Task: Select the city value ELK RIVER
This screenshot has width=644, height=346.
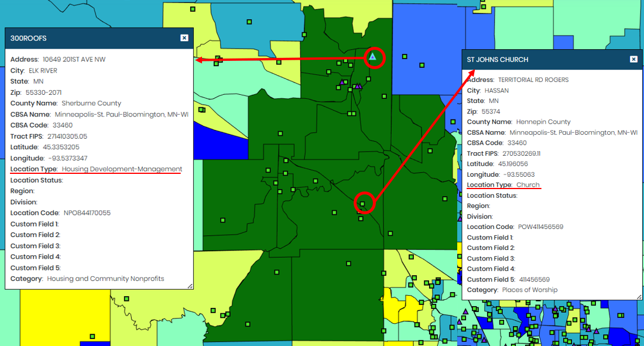Action: click(x=43, y=70)
